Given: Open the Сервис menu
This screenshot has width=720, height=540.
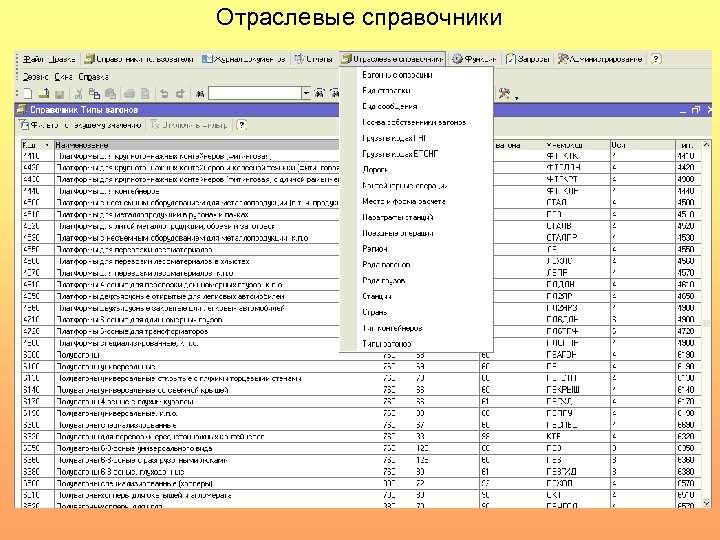Looking at the screenshot, I should pyautogui.click(x=36, y=77).
